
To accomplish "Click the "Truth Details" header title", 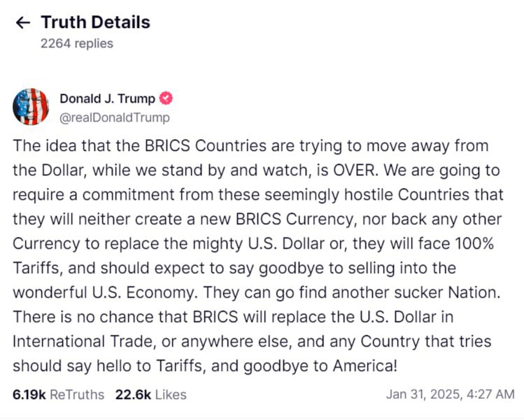I will click(95, 22).
